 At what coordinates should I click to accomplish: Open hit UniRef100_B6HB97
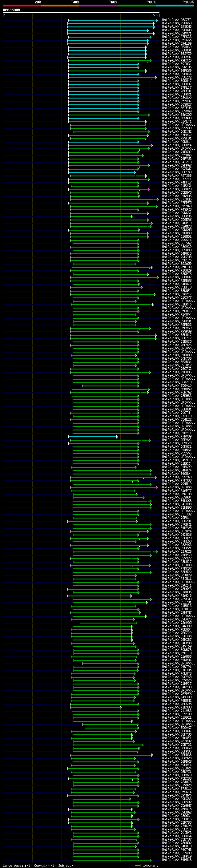177,277
